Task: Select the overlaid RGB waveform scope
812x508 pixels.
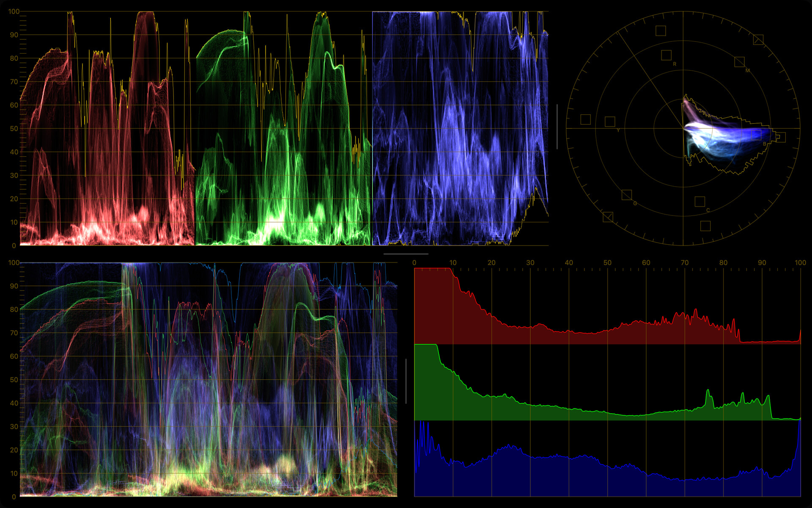Action: coord(208,379)
